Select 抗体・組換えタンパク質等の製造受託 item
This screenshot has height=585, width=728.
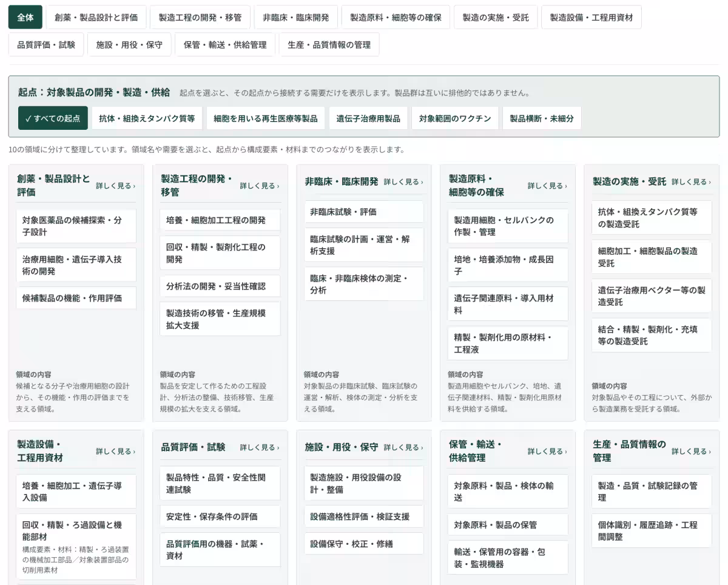652,218
